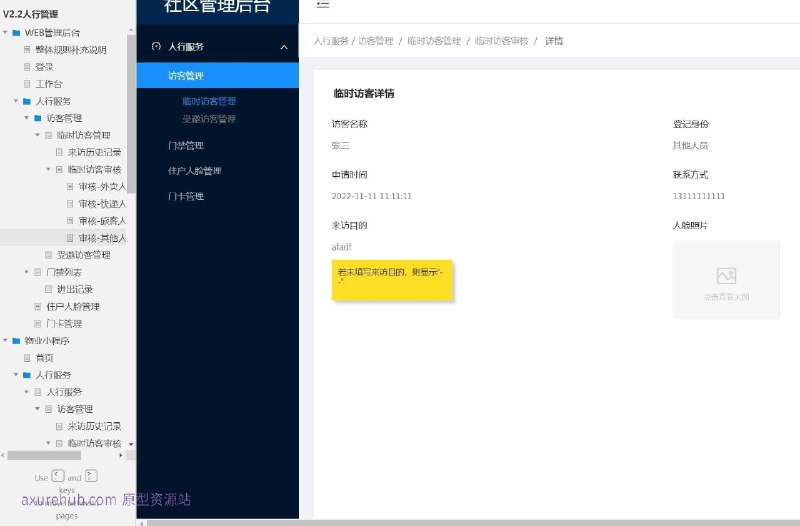
Task: Select 访客管理 in the dark sidebar menu
Action: tap(217, 76)
